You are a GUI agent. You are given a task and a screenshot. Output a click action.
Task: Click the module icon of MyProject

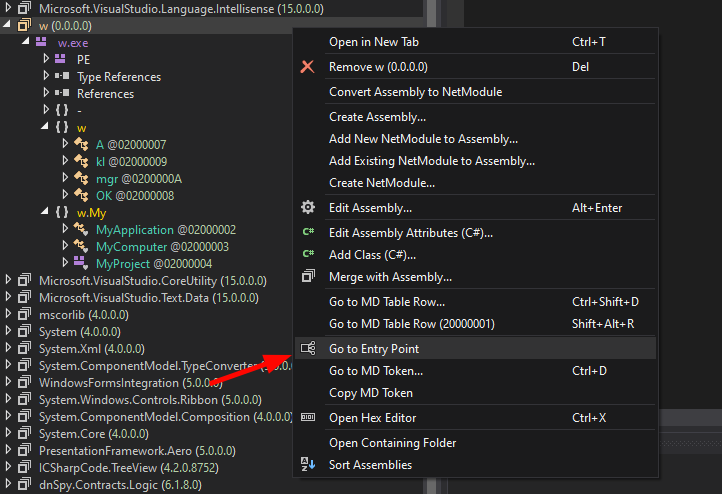[81, 263]
